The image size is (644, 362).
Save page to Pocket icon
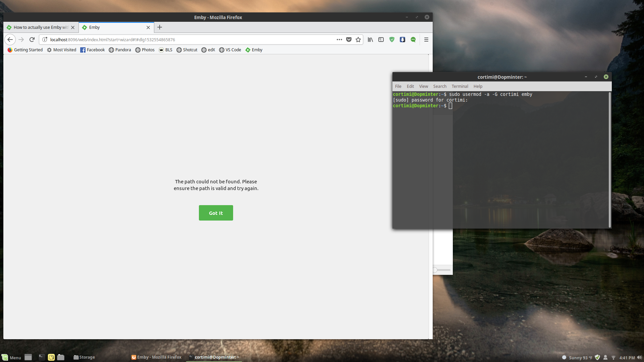pyautogui.click(x=349, y=40)
